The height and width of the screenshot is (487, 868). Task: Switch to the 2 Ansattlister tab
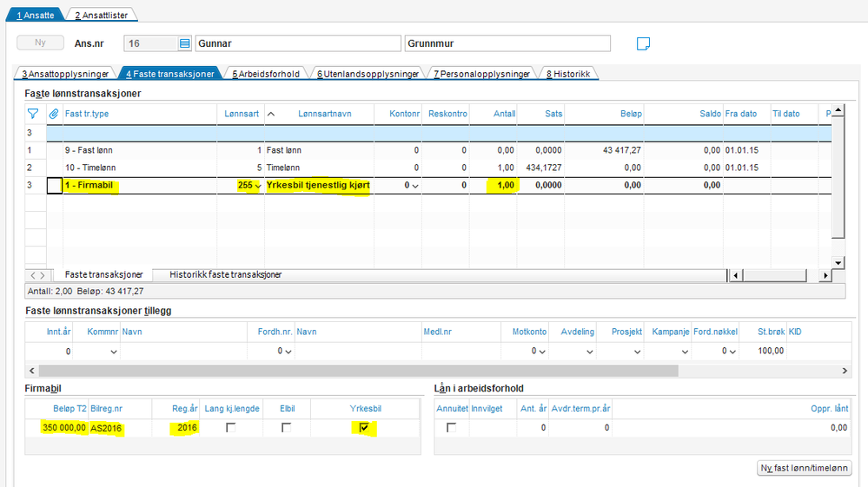click(x=102, y=15)
